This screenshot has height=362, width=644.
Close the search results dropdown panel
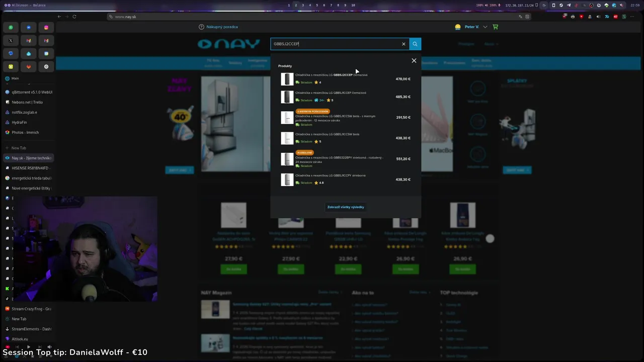(x=414, y=61)
